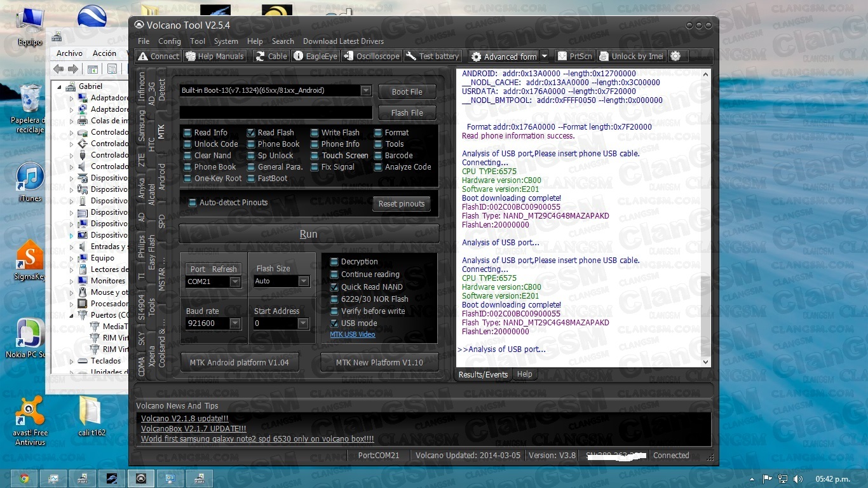The width and height of the screenshot is (868, 488).
Task: Open the Equipo desktop icon
Action: [x=29, y=27]
